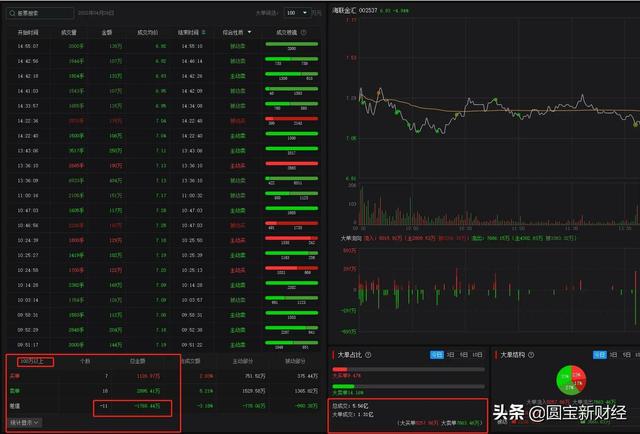Select the row starting at 13:43:06

[163, 151]
